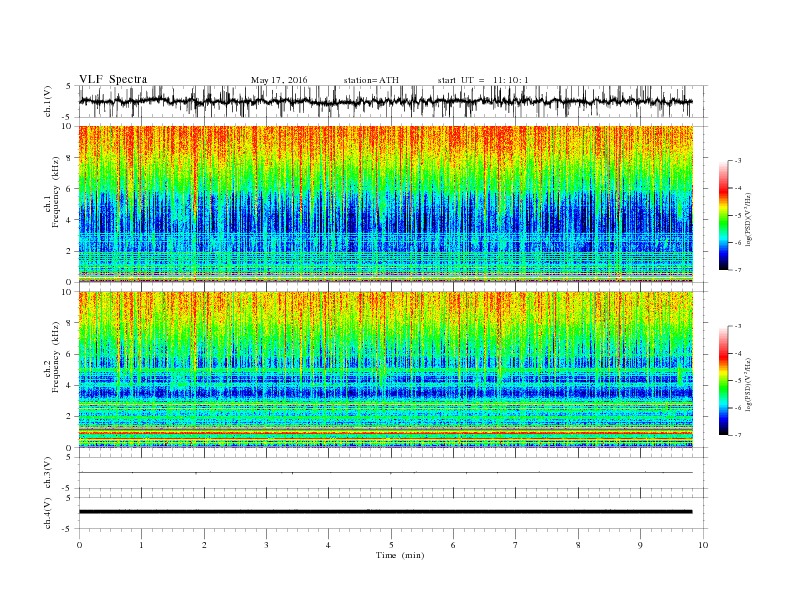Click the "8" kHz tick of ch.1 spectrogram

pos(70,158)
